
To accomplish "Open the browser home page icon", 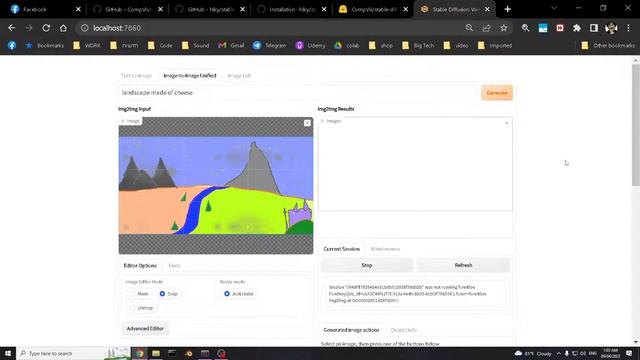I will pos(63,28).
